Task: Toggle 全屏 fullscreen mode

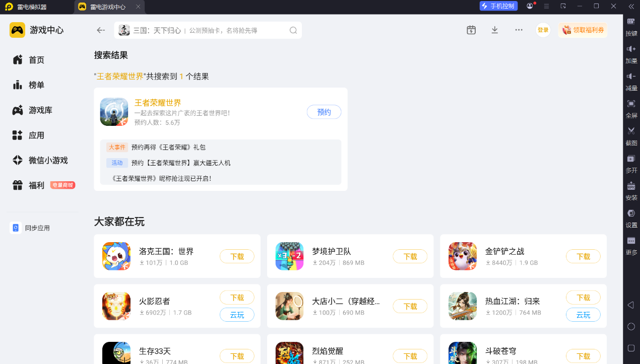Action: (x=631, y=109)
